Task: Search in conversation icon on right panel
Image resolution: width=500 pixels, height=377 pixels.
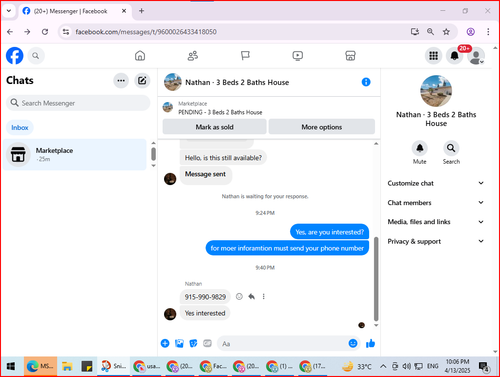Action: click(x=451, y=148)
